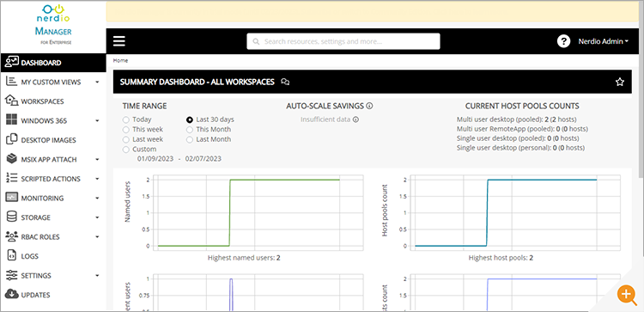Click the Dashboard sidebar icon
Screen dimensions: 644x312
pos(11,63)
